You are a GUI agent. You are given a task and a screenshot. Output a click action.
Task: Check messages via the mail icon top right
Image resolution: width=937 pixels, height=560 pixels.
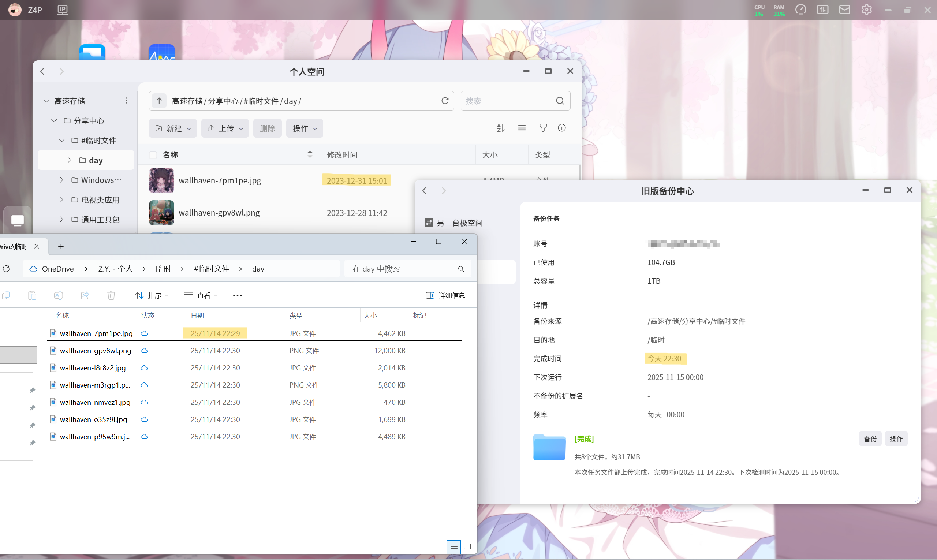tap(844, 10)
